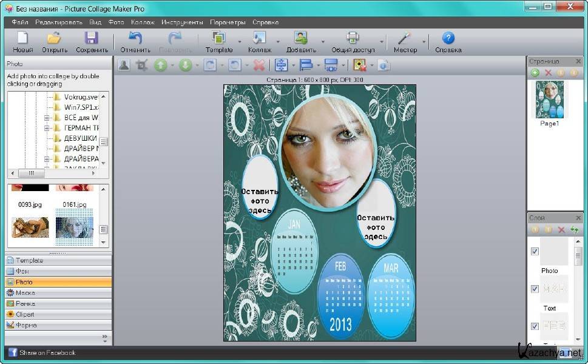Viewport: 588px width, 364px height.
Task: Click the Сохранить (Save) floppy disk icon
Action: (91, 39)
